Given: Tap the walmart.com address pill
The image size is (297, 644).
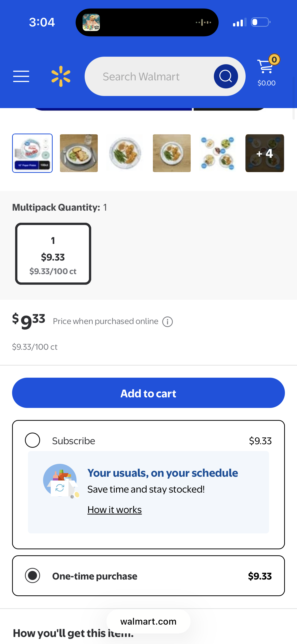Looking at the screenshot, I should pos(148,621).
